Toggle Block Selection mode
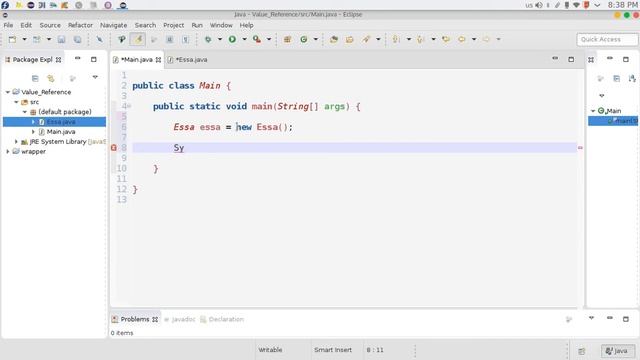This screenshot has width=640, height=360. click(x=169, y=39)
